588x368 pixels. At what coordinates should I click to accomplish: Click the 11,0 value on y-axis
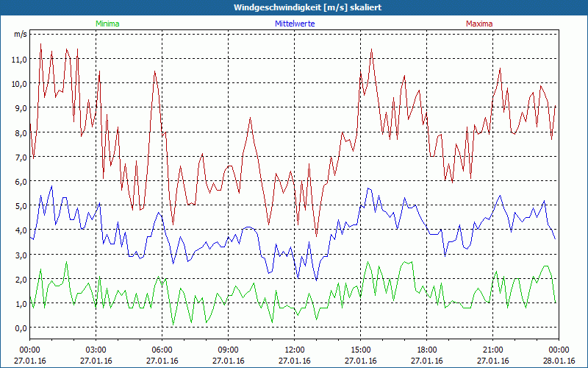click(20, 59)
